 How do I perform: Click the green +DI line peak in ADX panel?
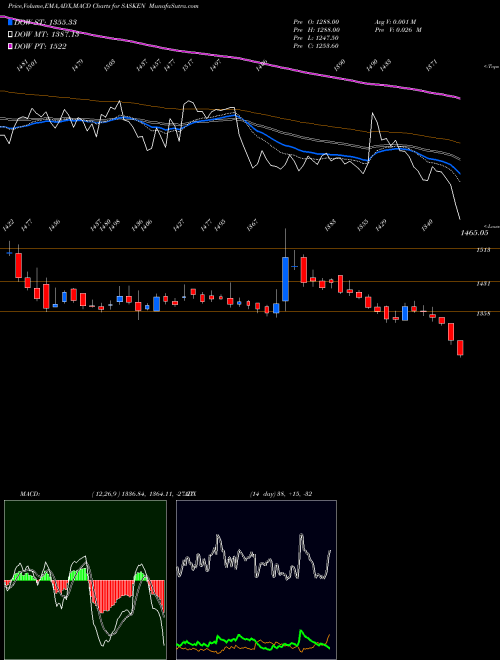point(301,631)
